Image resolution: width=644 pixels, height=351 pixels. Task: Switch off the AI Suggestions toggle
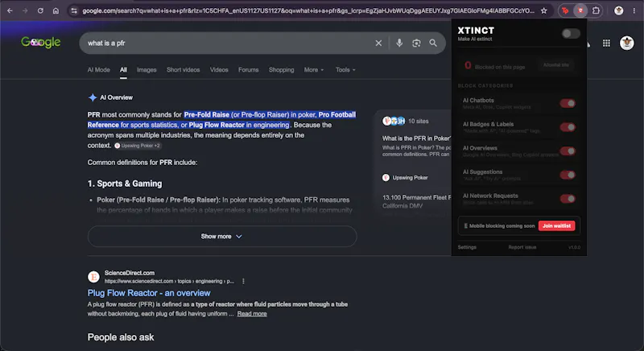568,175
